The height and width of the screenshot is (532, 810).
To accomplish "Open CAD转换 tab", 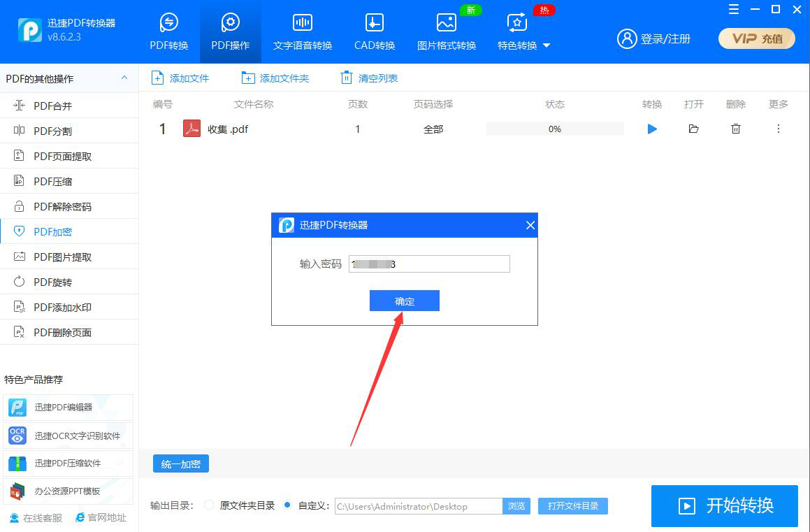I will coord(375,31).
